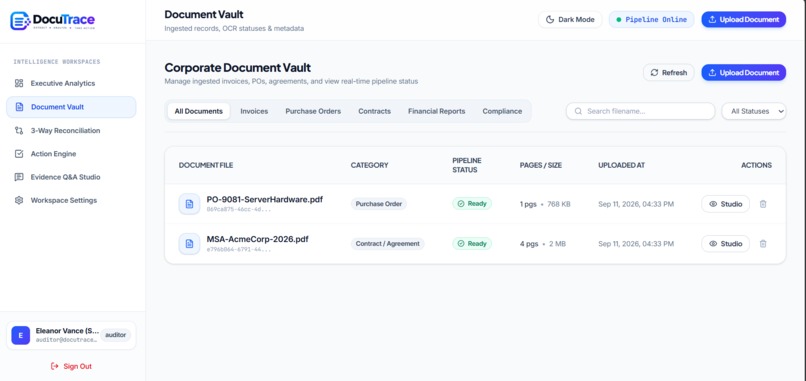806x381 pixels.
Task: Delete MSA-AcmeCorp-2026.pdf with trash icon
Action: coord(763,244)
